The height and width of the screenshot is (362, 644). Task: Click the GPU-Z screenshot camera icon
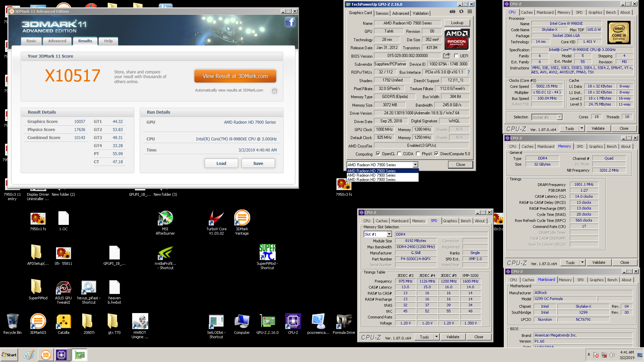(452, 11)
